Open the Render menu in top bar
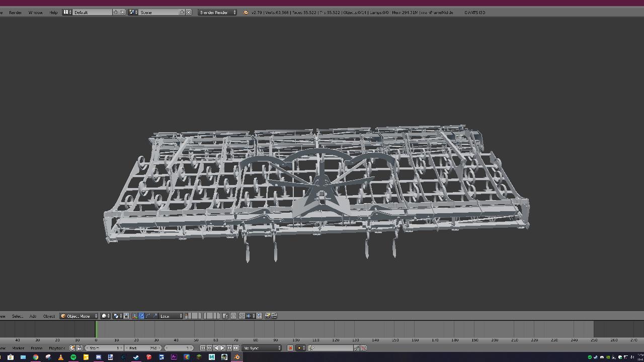Screen dimensions: 644x362 tap(15, 12)
